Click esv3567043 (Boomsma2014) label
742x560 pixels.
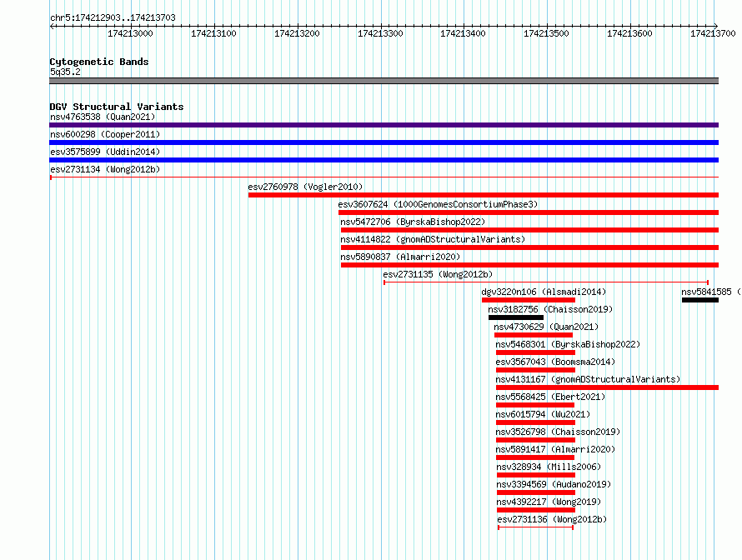coord(555,362)
